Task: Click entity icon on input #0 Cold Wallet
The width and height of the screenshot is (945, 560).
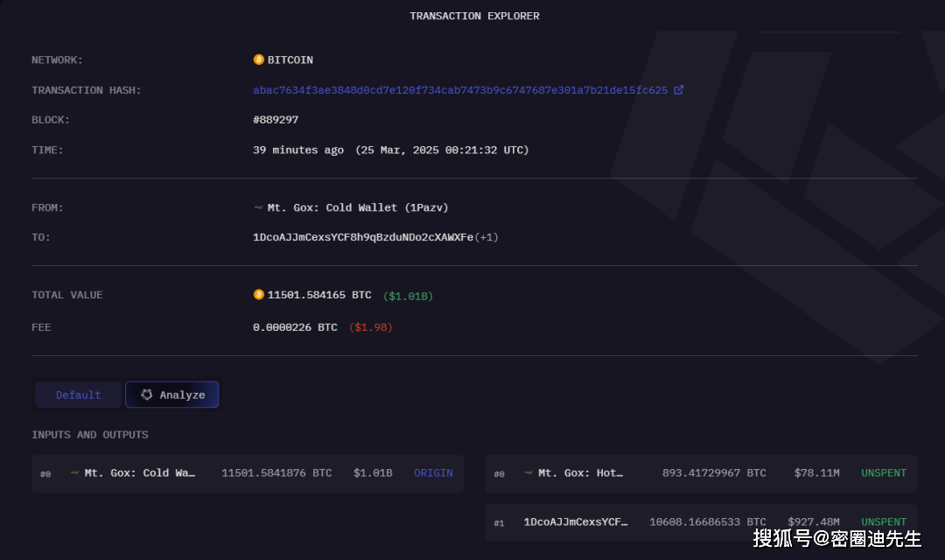Action: pos(74,472)
